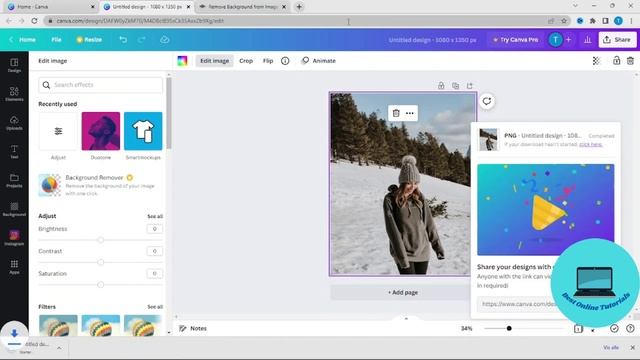Switch to Remove Background browser tab
Viewport: 640px width, 360px height.
242,7
